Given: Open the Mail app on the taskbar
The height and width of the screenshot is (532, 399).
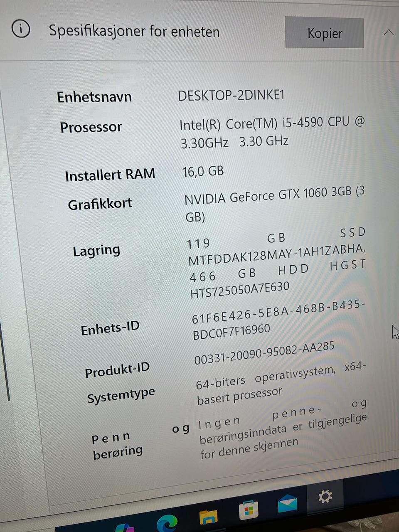Looking at the screenshot, I should [288, 503].
